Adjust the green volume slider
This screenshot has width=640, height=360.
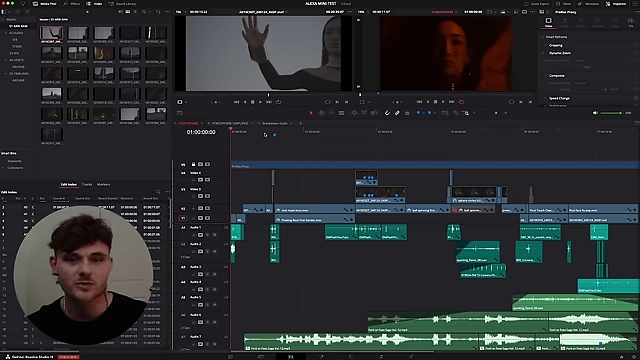click(x=611, y=113)
